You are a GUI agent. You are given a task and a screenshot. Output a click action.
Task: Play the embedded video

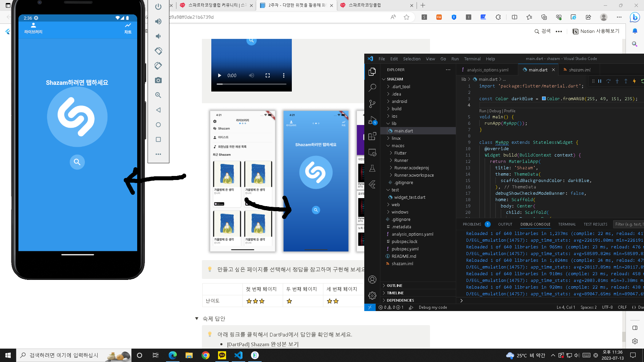click(219, 75)
